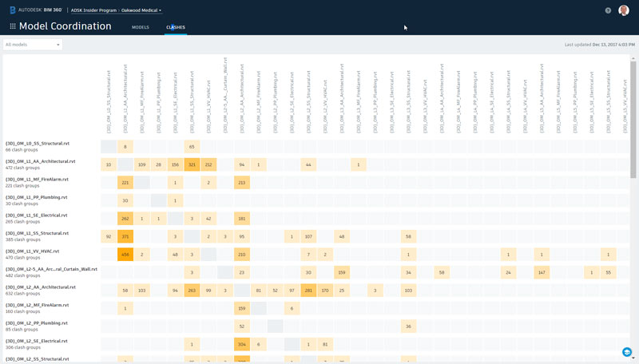Open the module switcher grid icon

[x=12, y=26]
